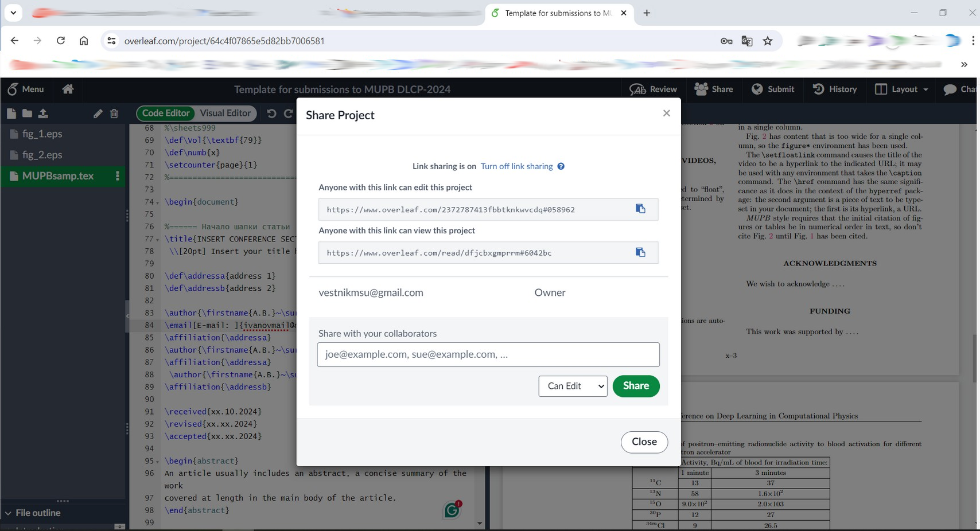
Task: Open the History tab in toolbar
Action: click(x=835, y=89)
